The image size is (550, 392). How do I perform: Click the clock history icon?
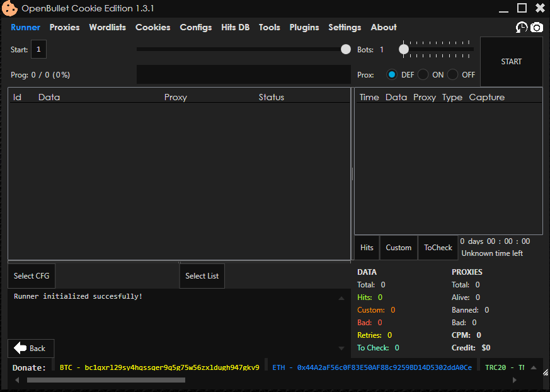[521, 27]
